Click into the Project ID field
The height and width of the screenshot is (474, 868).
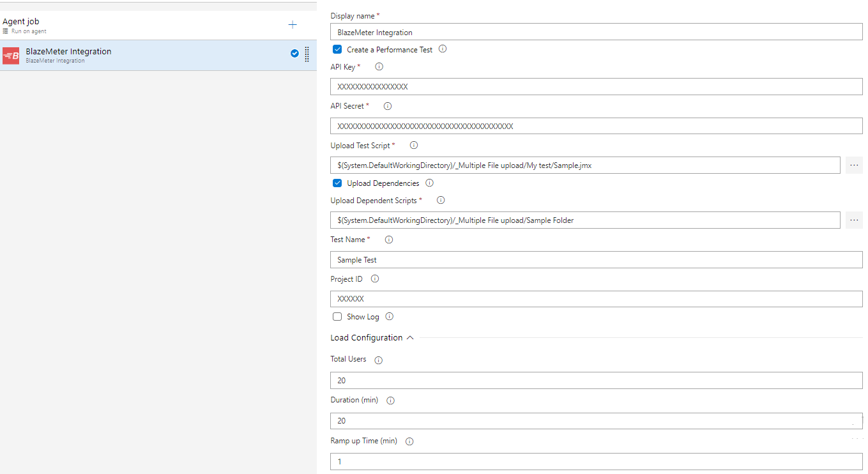click(597, 298)
